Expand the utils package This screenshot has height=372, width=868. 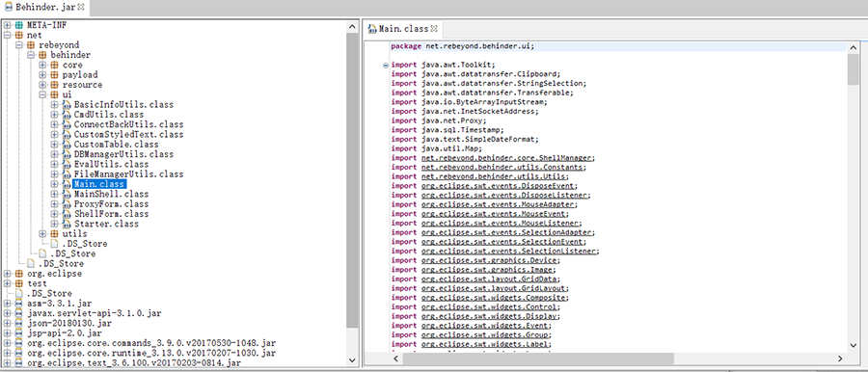42,233
